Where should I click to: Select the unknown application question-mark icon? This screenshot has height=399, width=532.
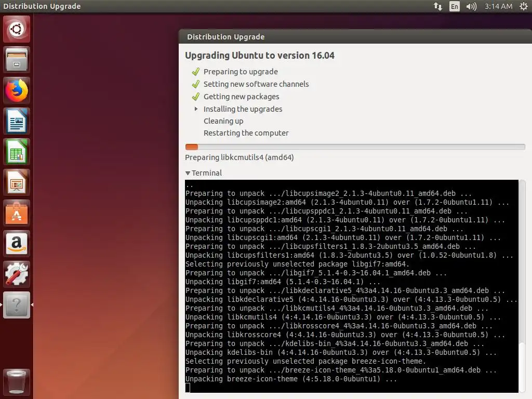(17, 305)
